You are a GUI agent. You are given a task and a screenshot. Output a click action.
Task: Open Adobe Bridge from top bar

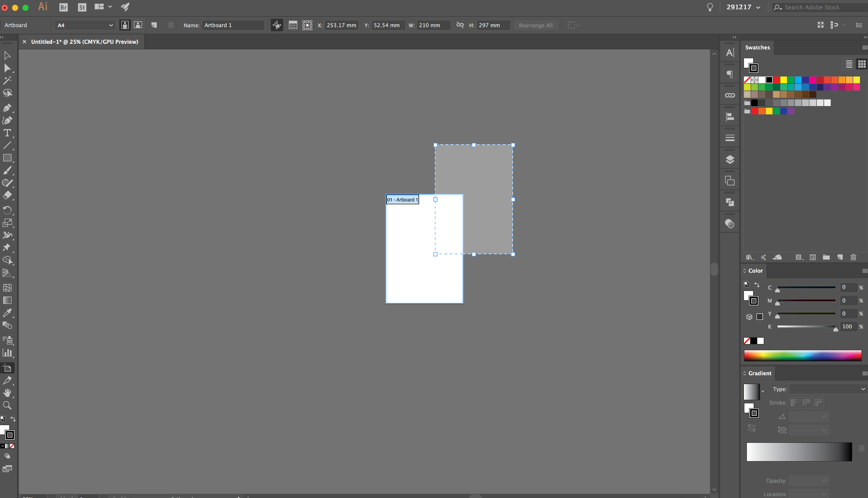[64, 7]
